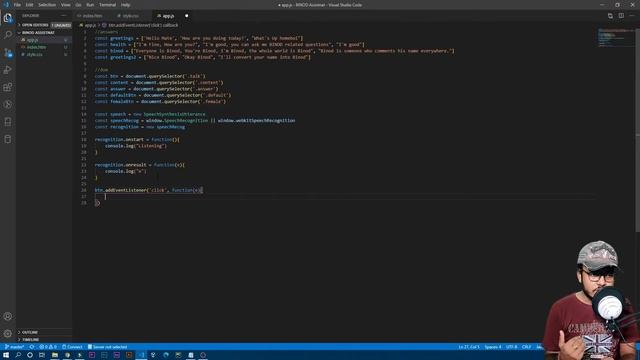Click Connect in the status bar
Image resolution: width=640 pixels, height=360 pixels.
coord(72,347)
